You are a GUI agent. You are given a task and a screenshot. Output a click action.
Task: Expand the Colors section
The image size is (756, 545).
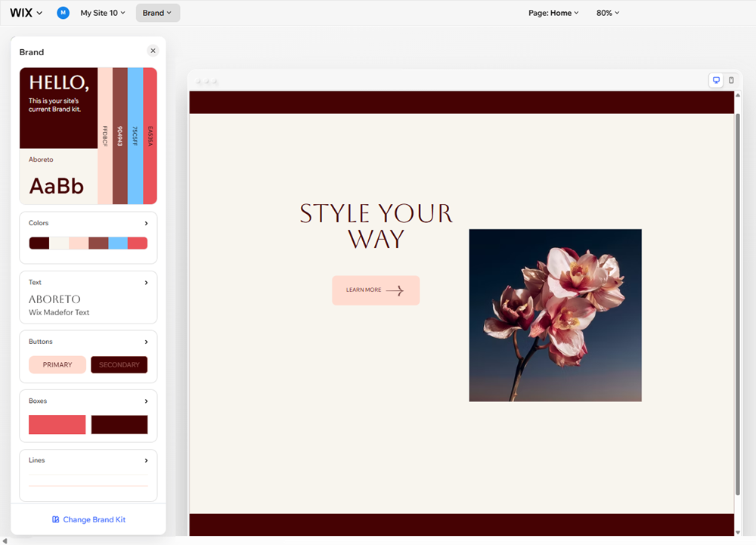pyautogui.click(x=147, y=223)
